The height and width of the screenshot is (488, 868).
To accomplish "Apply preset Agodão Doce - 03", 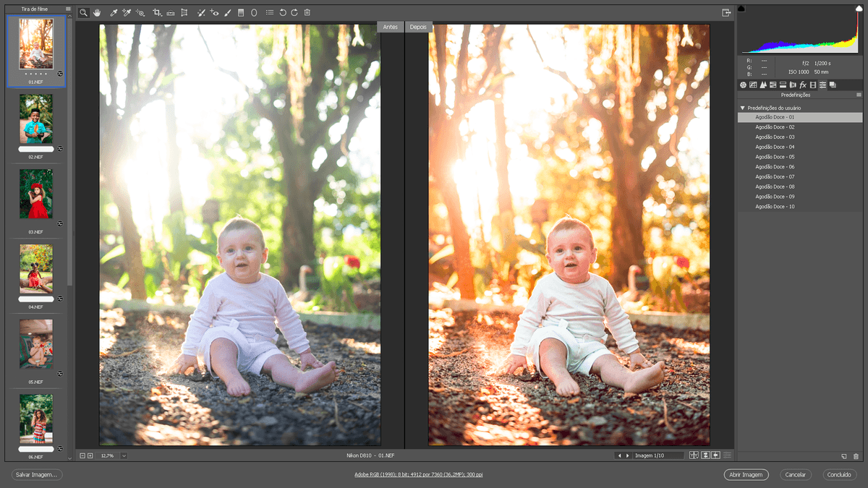I will point(800,137).
